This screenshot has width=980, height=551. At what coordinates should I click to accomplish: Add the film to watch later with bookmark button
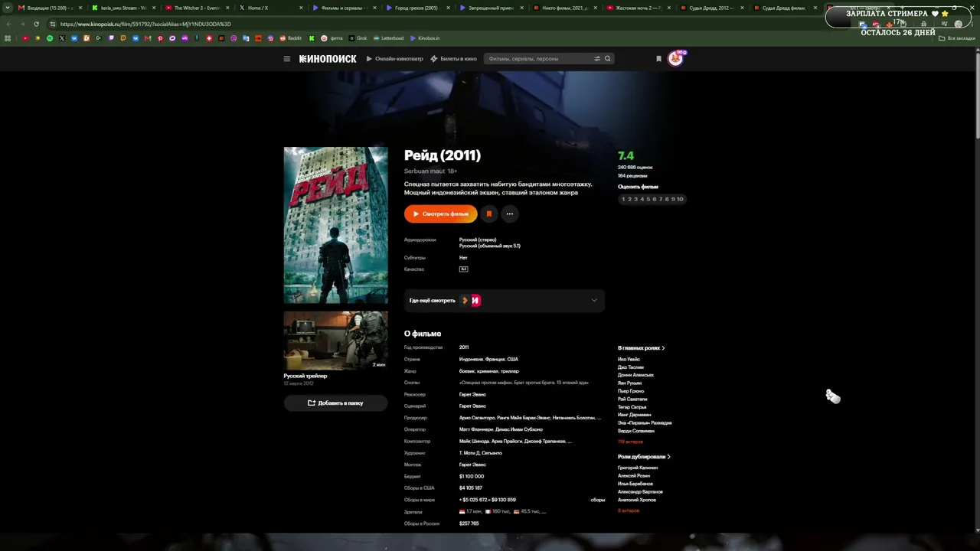[489, 214]
